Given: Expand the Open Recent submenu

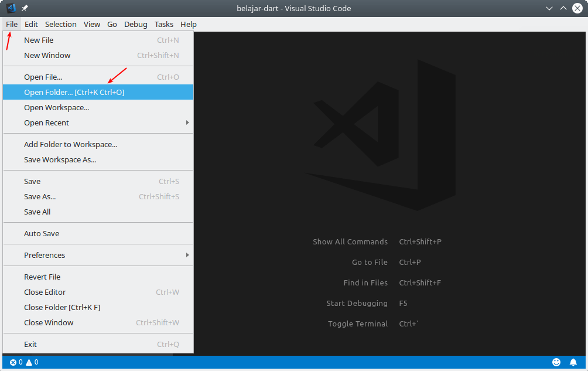Looking at the screenshot, I should point(98,122).
